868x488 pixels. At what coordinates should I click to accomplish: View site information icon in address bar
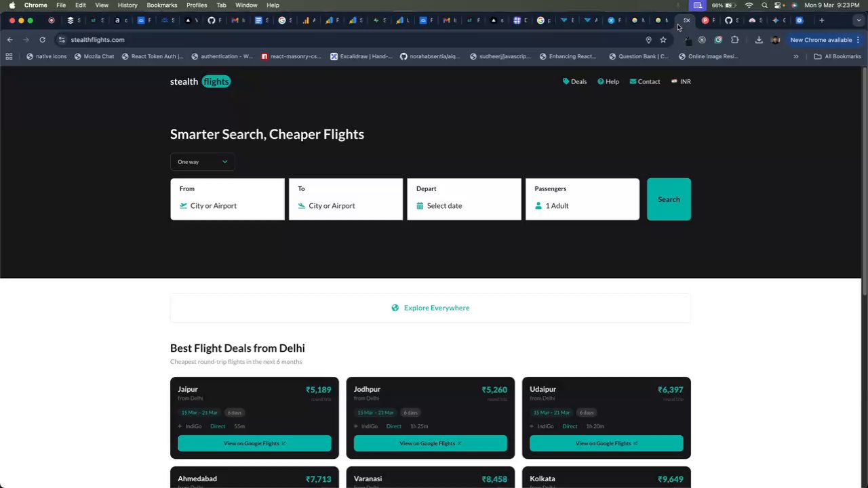point(62,40)
